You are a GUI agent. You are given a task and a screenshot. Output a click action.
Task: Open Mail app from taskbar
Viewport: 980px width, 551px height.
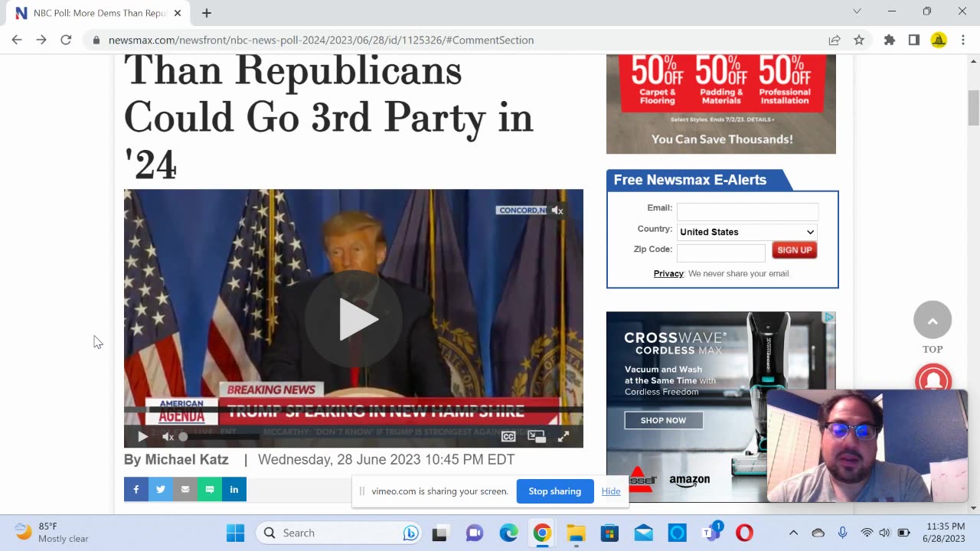[x=643, y=533]
